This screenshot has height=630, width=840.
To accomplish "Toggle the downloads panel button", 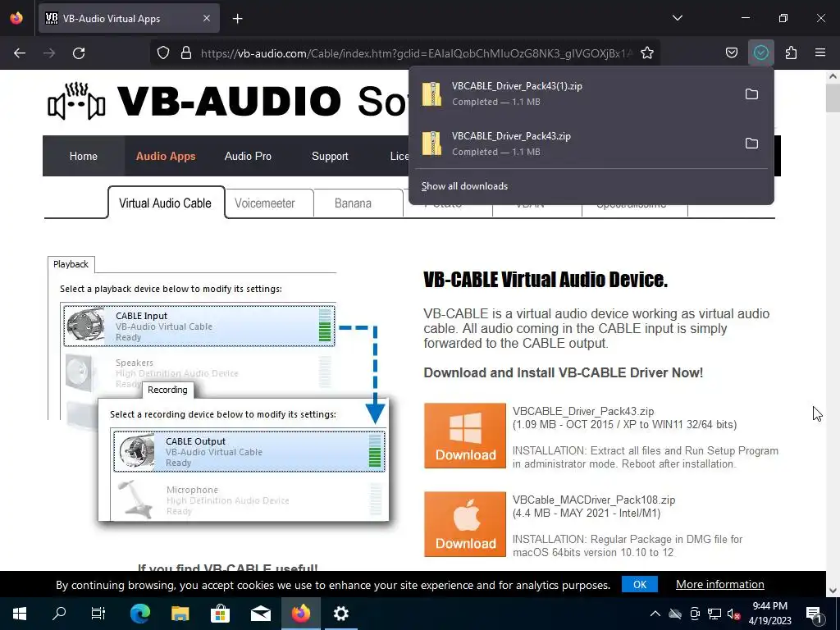I will point(760,52).
